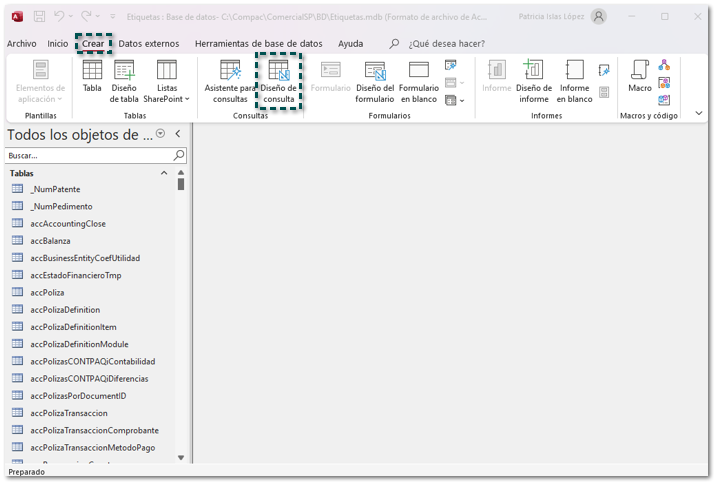
Task: Create a new Tabla
Action: pos(92,72)
